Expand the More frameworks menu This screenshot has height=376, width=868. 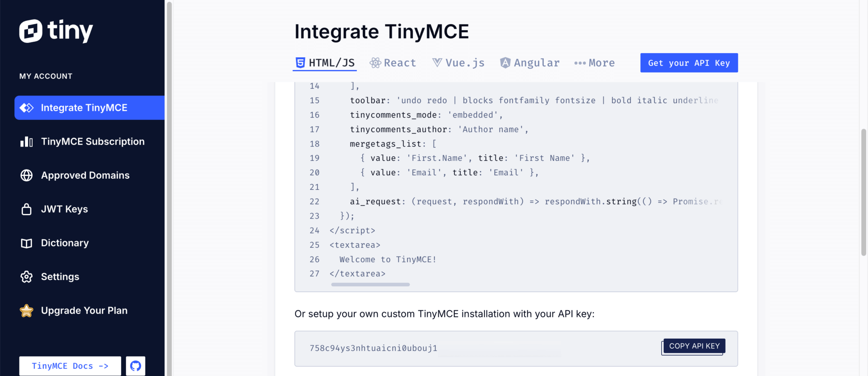(595, 63)
